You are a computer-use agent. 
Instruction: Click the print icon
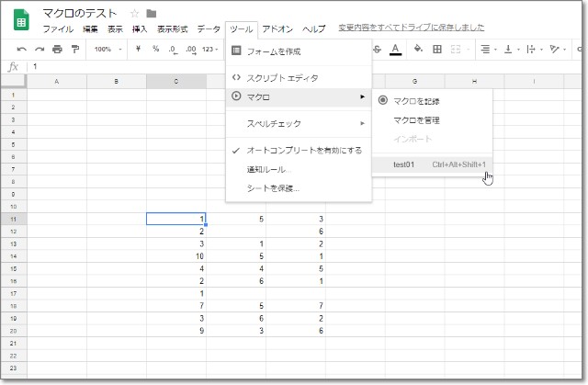[57, 49]
